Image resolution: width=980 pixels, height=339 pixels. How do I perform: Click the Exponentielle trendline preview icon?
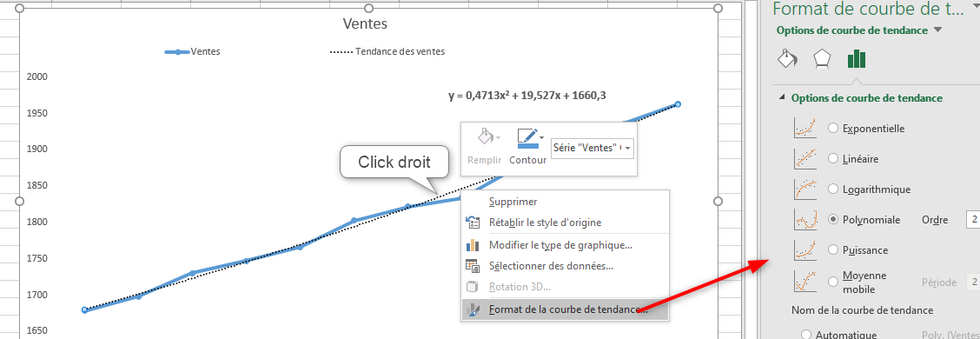click(805, 129)
